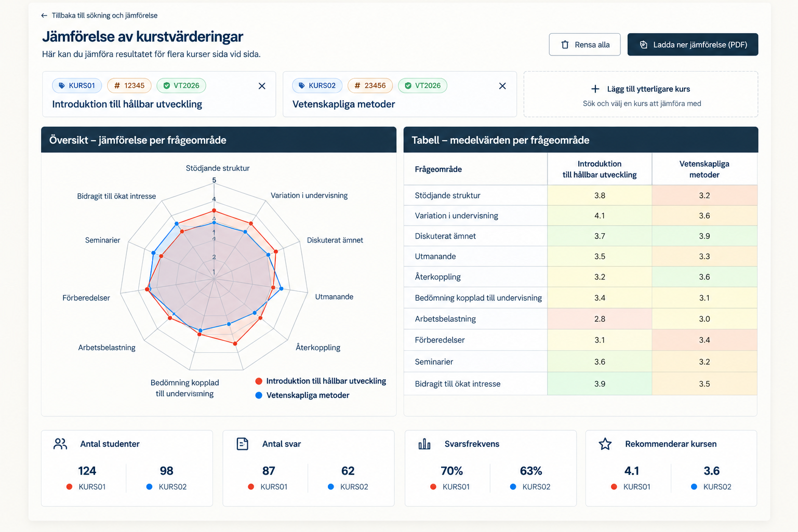Click 124 students value for KURS01

coord(87,471)
